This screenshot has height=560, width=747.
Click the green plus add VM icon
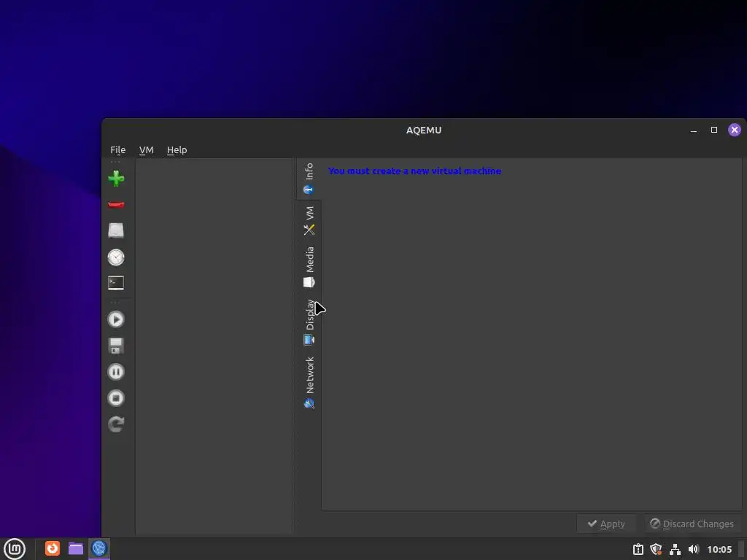[x=116, y=179]
